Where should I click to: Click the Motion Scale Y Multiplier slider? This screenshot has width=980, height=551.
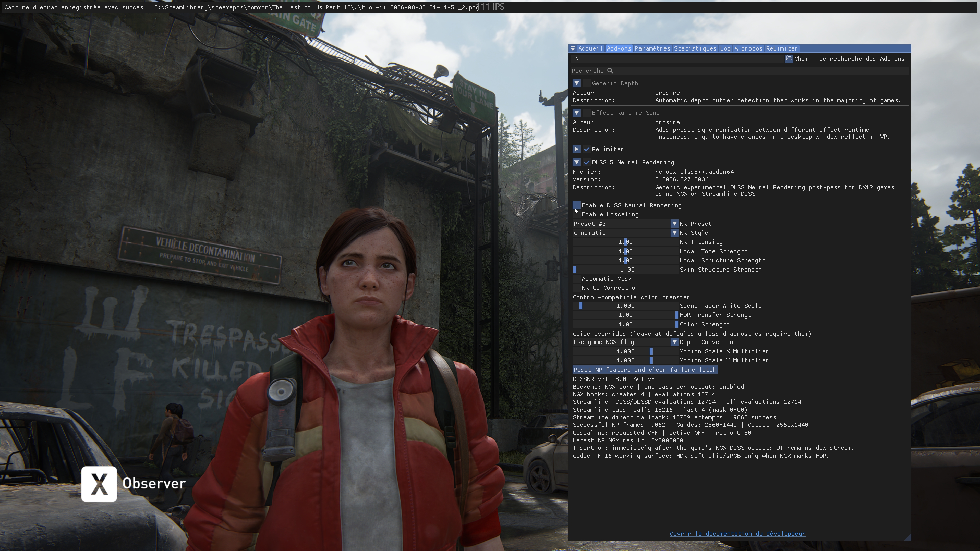tap(625, 360)
